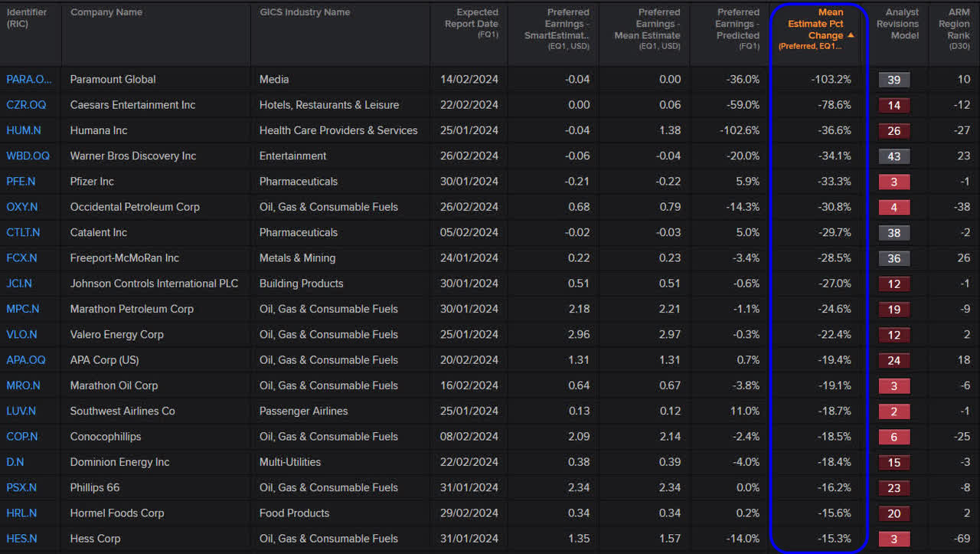The height and width of the screenshot is (554, 980).
Task: Click Preferred Earnings Predicted column header
Action: [x=738, y=29]
